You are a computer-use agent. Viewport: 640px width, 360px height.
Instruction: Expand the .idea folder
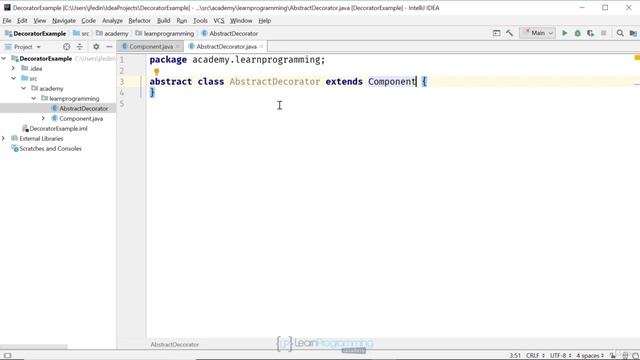pos(13,68)
